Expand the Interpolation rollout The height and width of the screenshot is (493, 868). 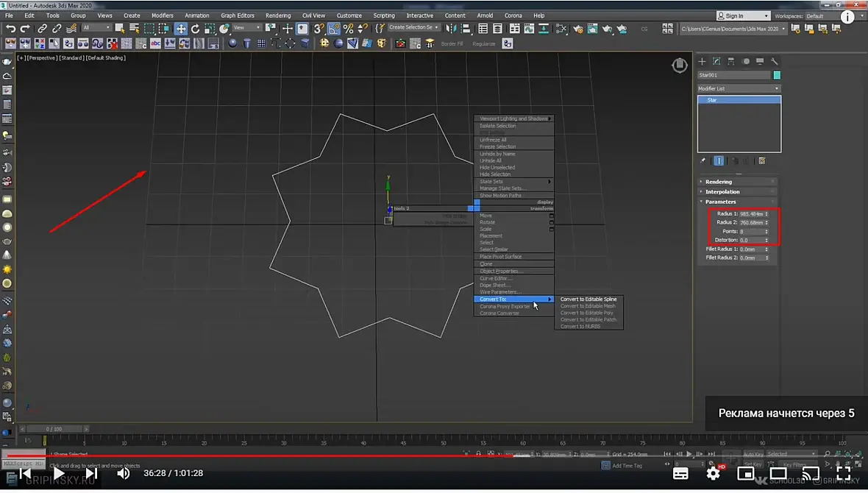pos(722,191)
